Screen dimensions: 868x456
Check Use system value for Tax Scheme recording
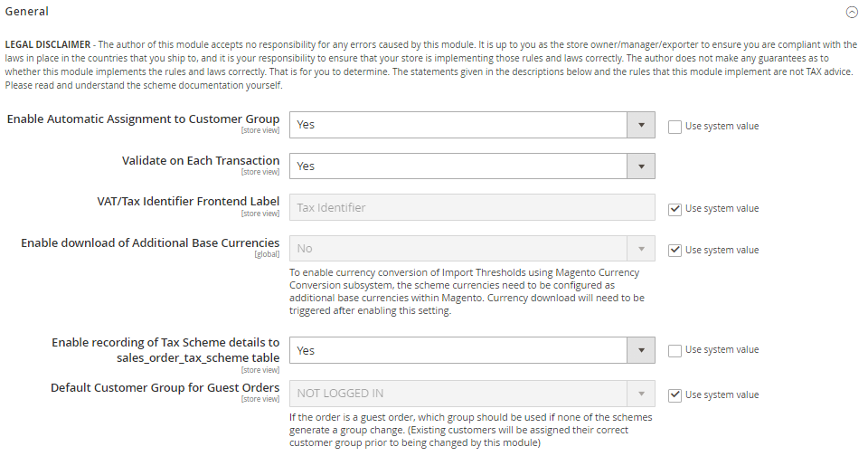675,350
